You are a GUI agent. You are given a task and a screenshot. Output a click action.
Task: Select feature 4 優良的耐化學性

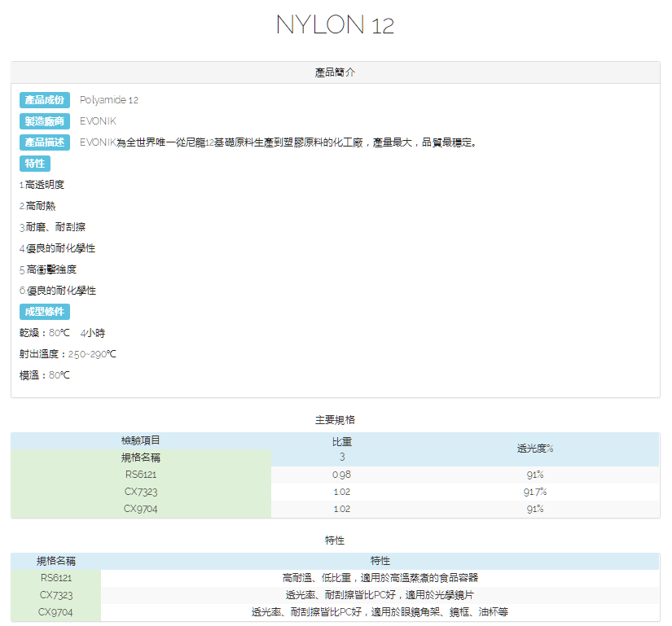point(58,248)
